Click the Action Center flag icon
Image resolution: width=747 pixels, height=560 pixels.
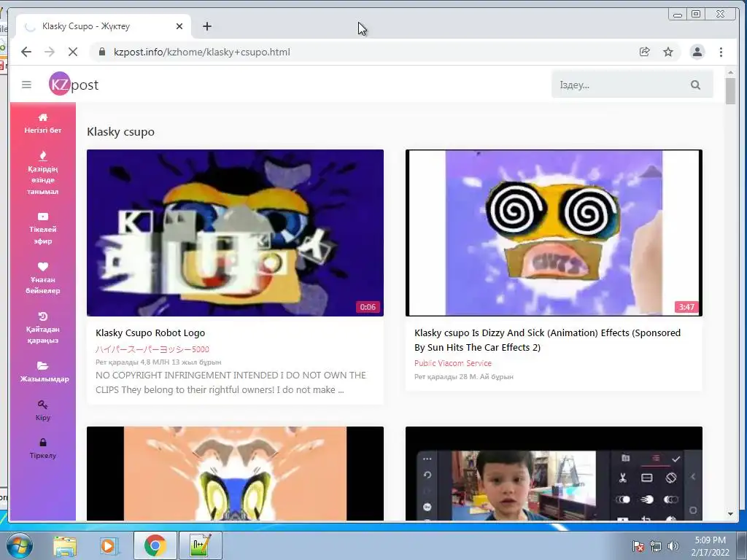(x=638, y=546)
